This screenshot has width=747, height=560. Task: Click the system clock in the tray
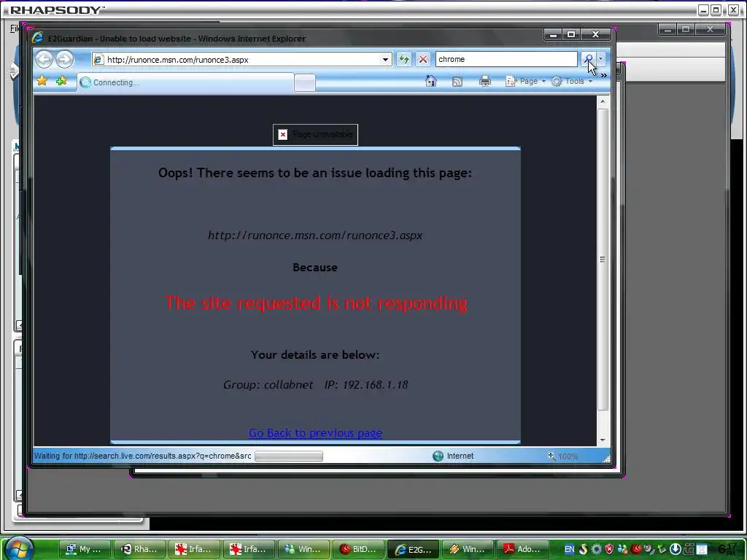[x=729, y=549]
